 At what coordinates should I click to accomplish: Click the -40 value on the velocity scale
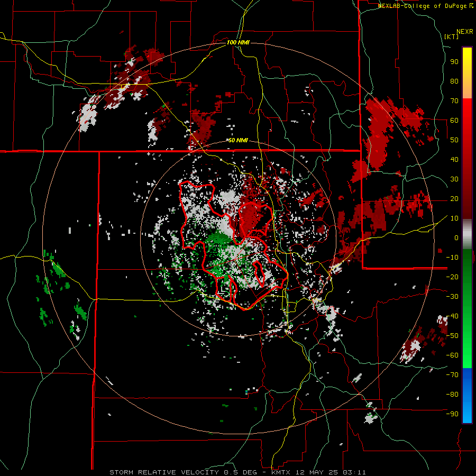point(452,316)
